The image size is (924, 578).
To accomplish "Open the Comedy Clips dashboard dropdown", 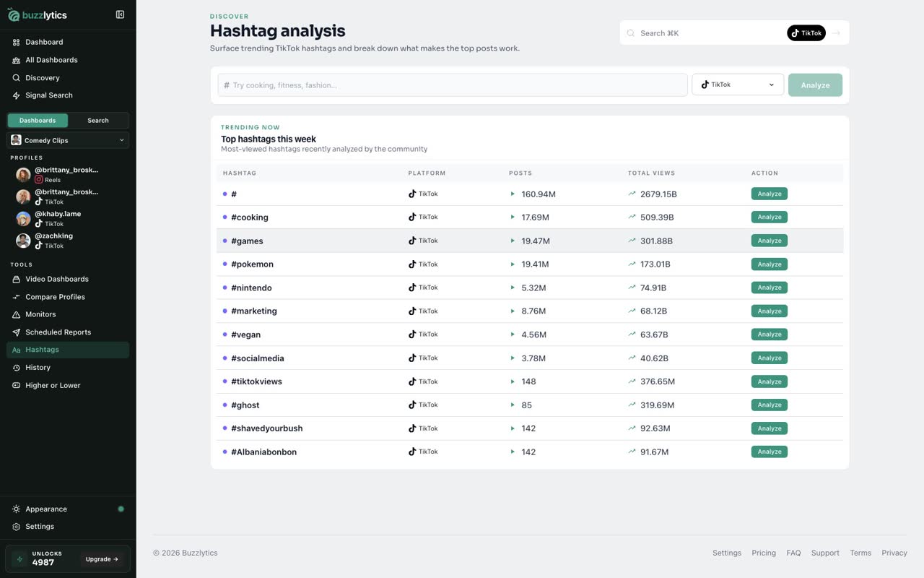I will tap(68, 140).
